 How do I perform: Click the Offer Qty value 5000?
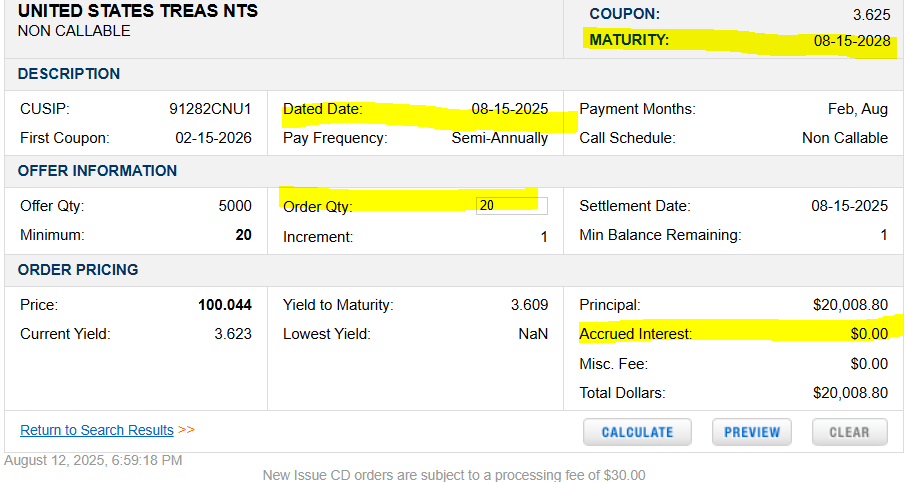235,206
